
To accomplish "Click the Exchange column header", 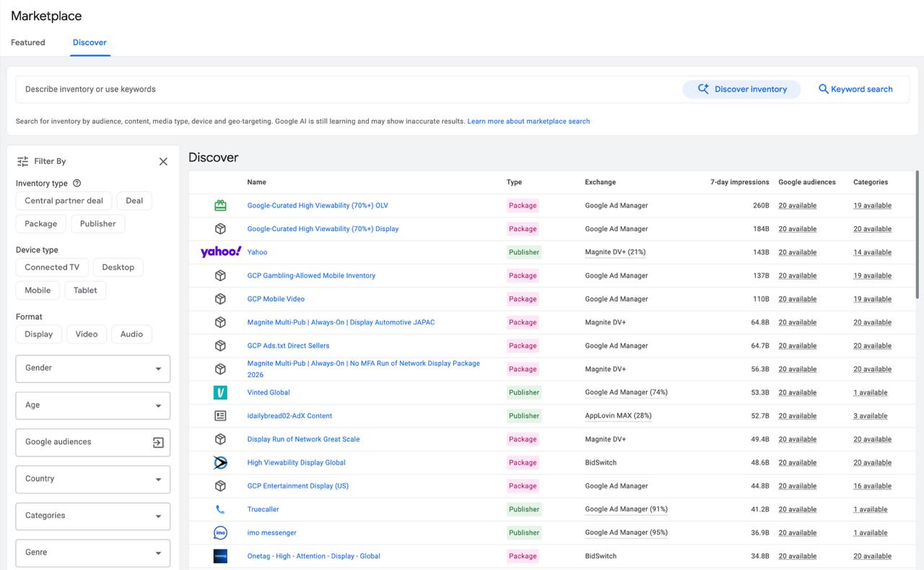I will tap(600, 182).
